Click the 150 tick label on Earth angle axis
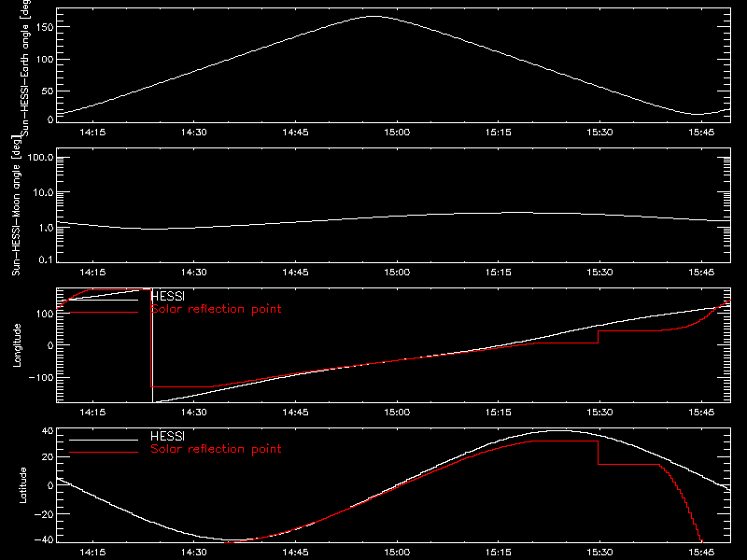The height and width of the screenshot is (560, 747). (44, 27)
